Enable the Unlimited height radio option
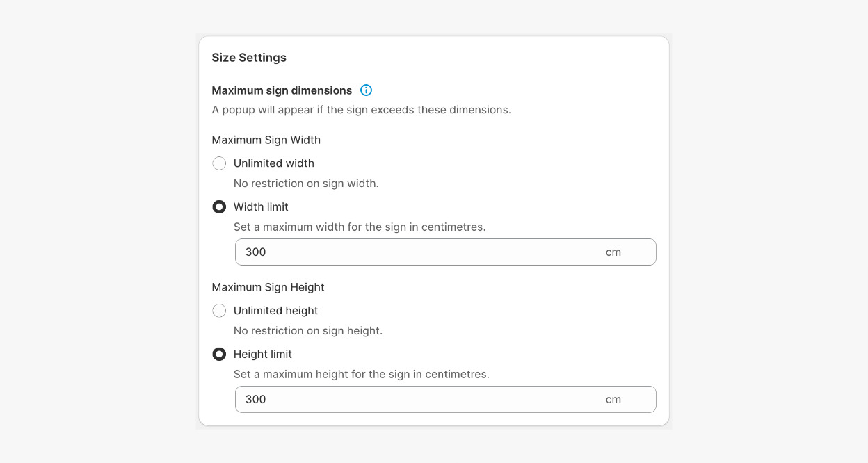 (219, 311)
